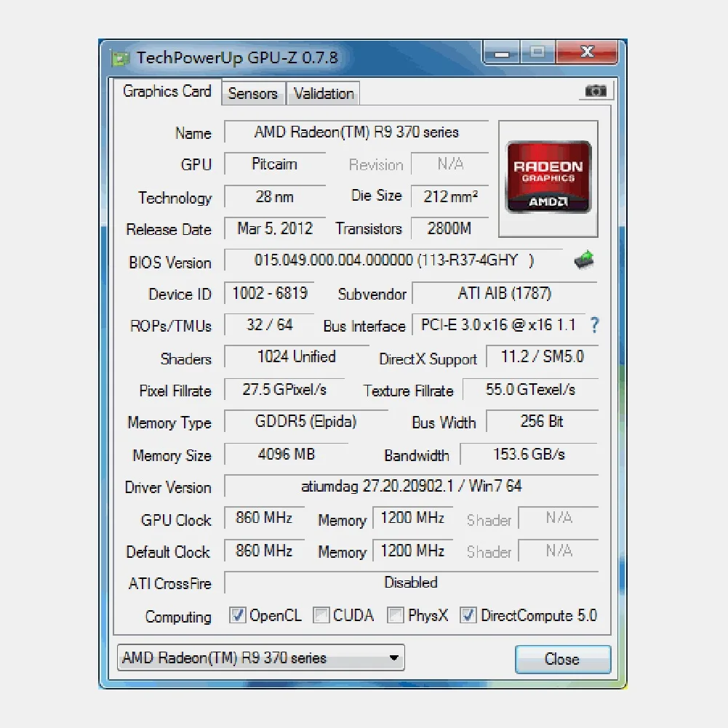Minimize the GPU-Z window
Screen dimensions: 728x728
[x=502, y=52]
